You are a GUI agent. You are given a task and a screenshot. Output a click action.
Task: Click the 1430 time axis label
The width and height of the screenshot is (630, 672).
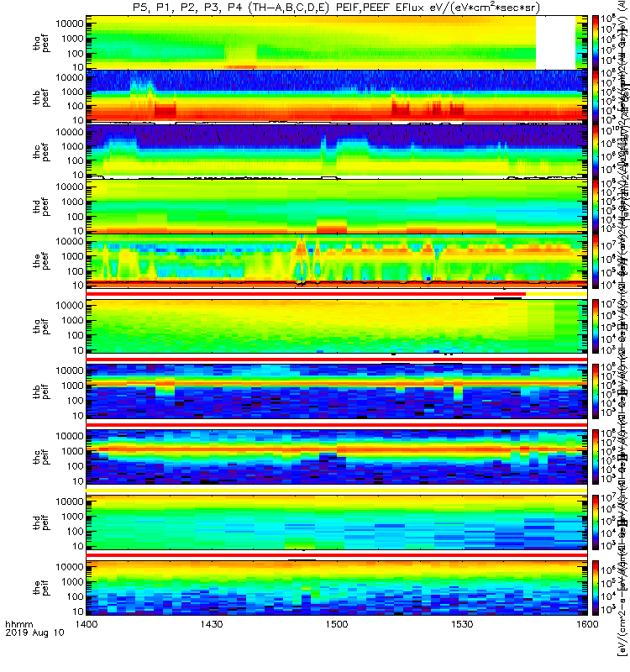click(x=212, y=624)
